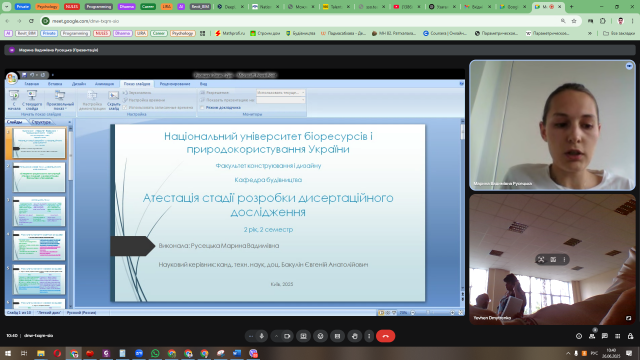The width and height of the screenshot is (640, 360).
Task: Open microphone audio settings arrow
Action: tap(251, 336)
